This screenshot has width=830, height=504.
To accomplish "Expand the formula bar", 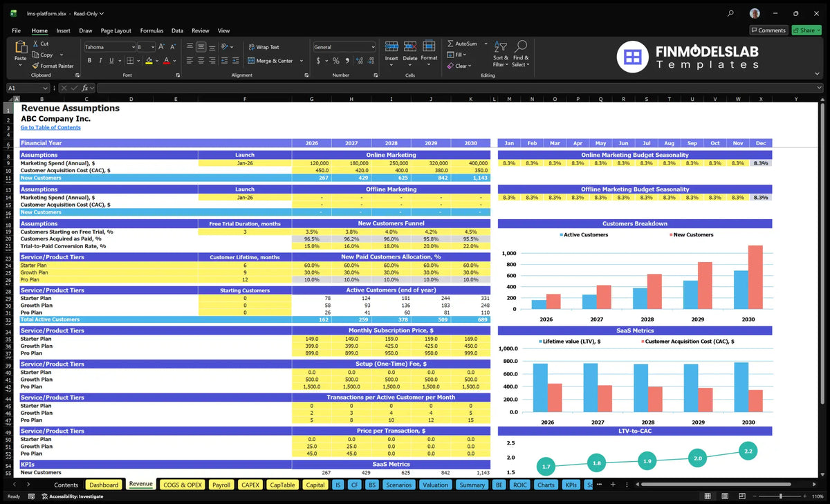I will (820, 88).
